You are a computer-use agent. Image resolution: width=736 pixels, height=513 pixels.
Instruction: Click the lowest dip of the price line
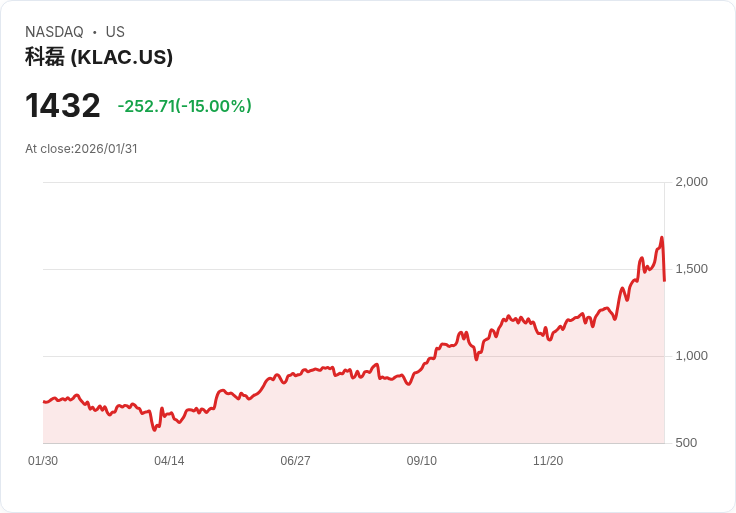154,430
